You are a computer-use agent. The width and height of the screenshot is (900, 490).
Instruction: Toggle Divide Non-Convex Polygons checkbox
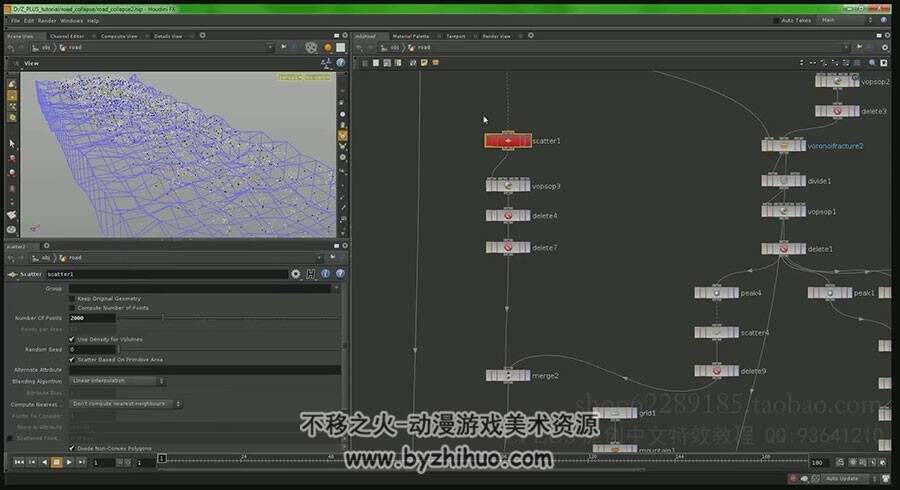(72, 448)
